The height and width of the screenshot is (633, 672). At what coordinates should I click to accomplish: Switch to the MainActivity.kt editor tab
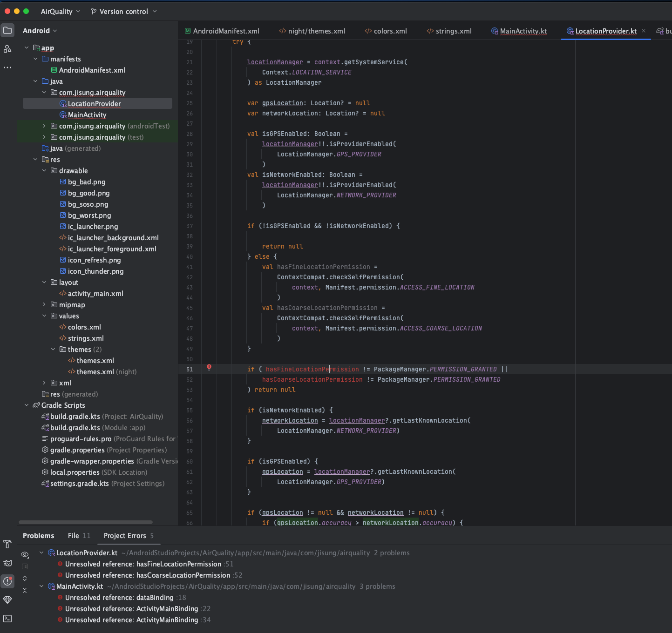point(519,31)
